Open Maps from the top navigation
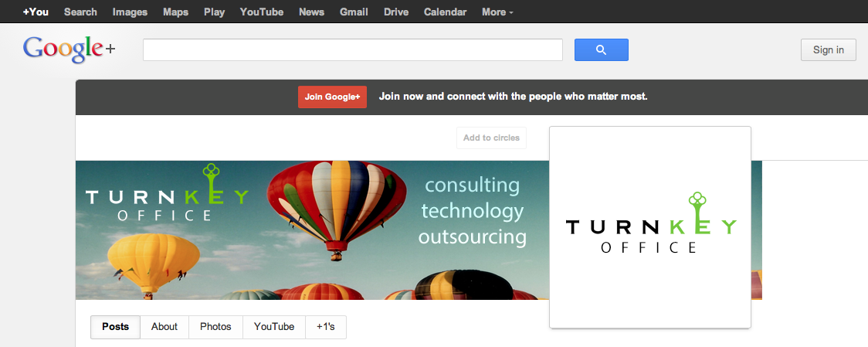868x347 pixels. [x=175, y=12]
